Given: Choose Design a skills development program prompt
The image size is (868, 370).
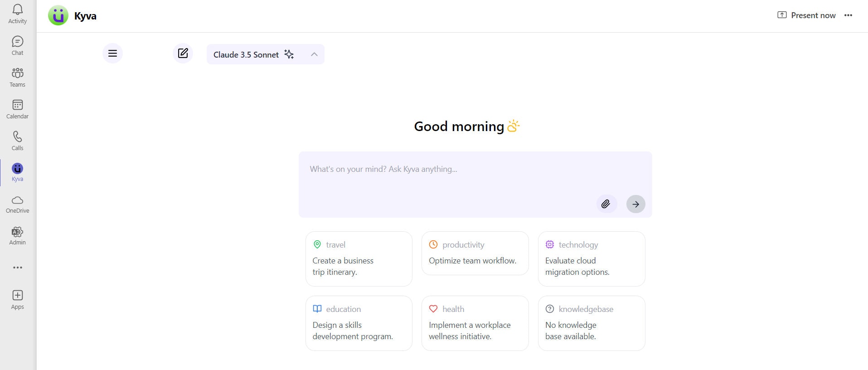Looking at the screenshot, I should (359, 323).
